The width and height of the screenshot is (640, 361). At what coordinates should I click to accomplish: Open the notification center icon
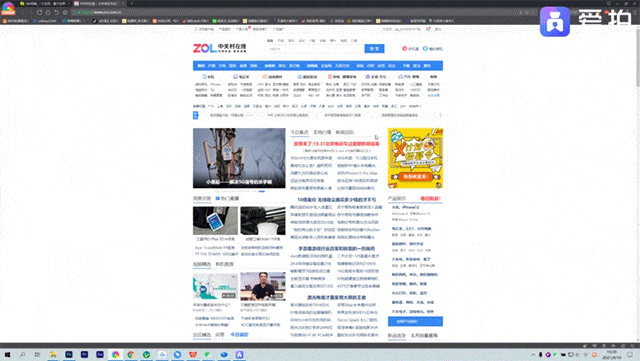tap(630, 354)
